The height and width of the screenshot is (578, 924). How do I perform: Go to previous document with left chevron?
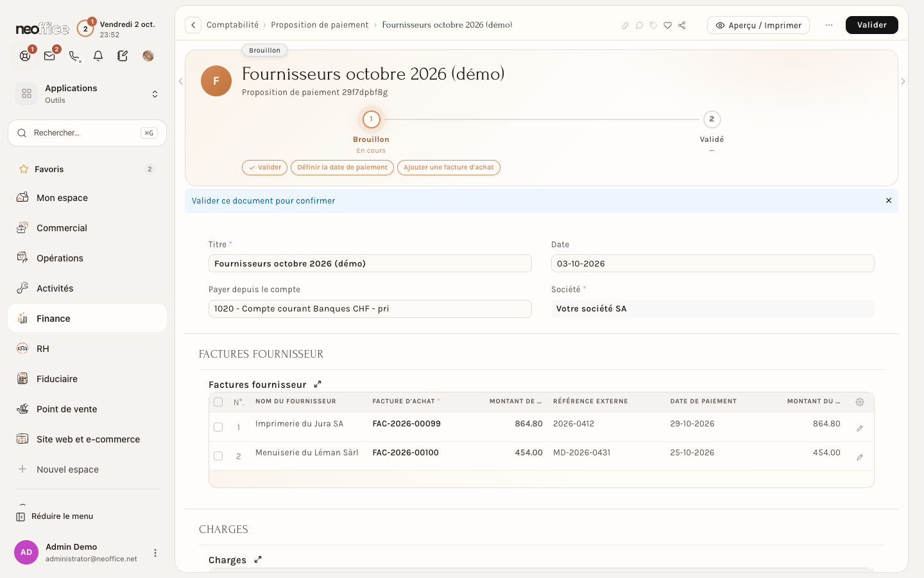pyautogui.click(x=181, y=82)
